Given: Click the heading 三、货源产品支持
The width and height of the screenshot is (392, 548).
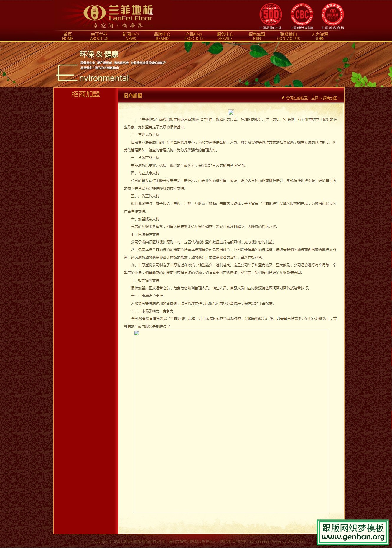Looking at the screenshot, I should point(145,158).
